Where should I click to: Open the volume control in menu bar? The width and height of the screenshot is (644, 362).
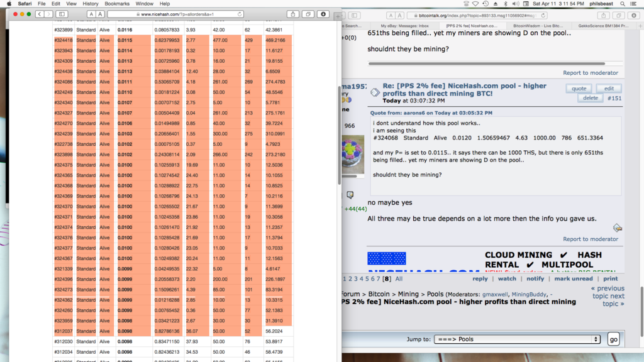516,4
